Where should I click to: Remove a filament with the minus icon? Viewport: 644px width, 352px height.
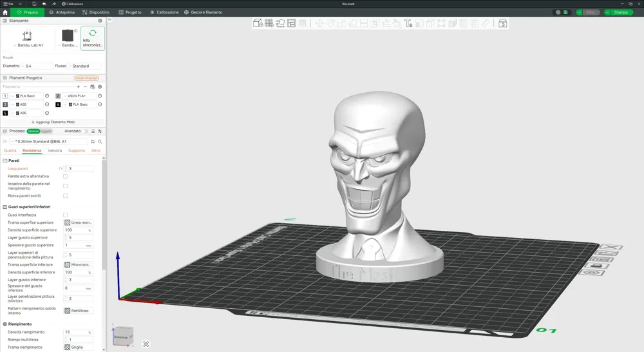click(85, 87)
